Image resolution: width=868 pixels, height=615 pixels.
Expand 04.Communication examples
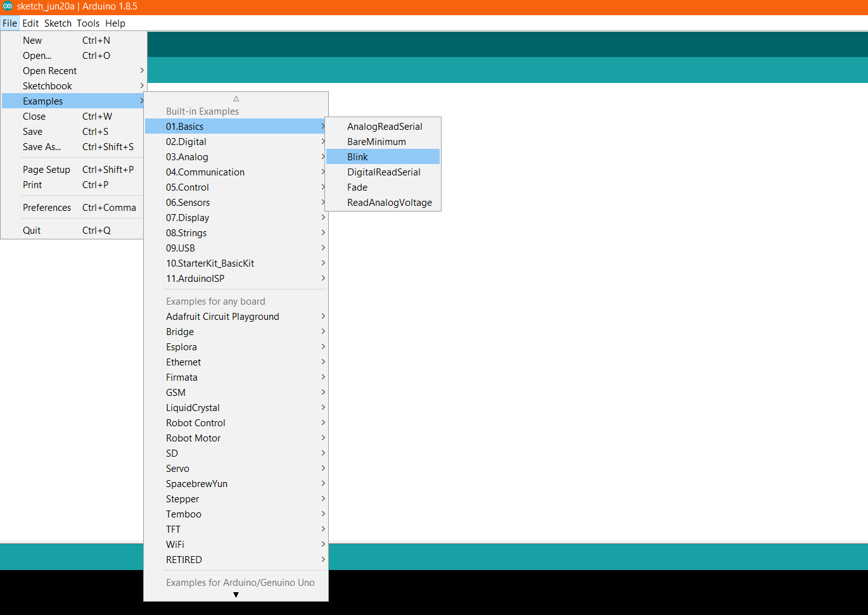point(236,172)
